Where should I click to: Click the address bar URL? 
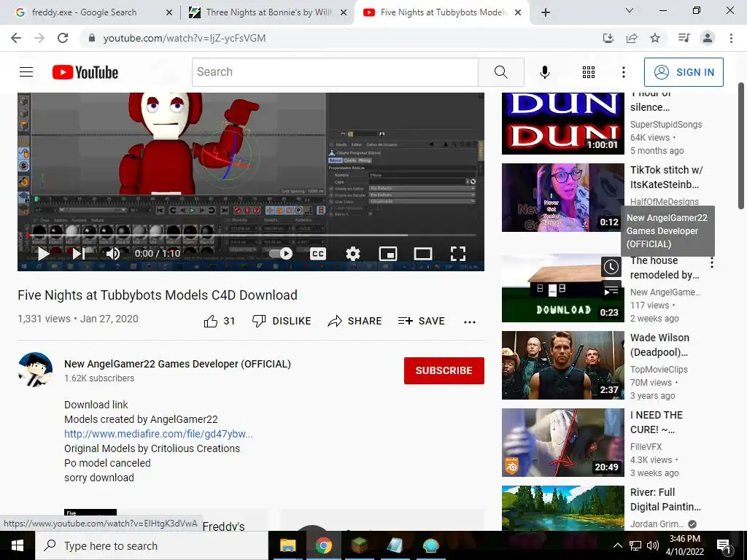point(185,38)
